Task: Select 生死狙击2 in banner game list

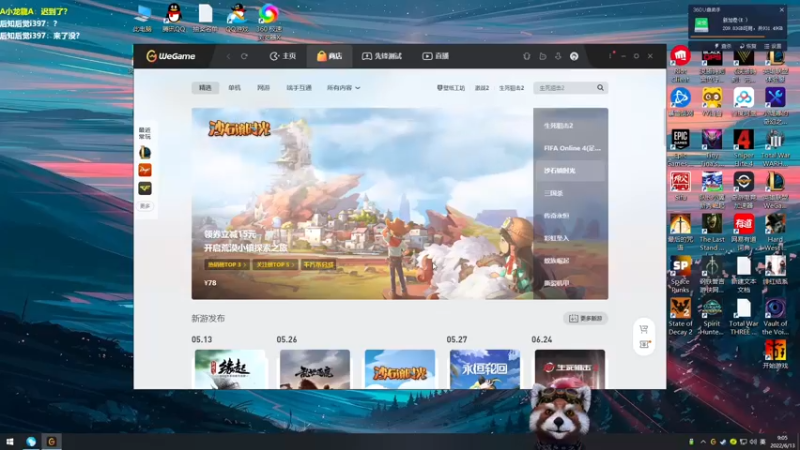Action: tap(559, 126)
